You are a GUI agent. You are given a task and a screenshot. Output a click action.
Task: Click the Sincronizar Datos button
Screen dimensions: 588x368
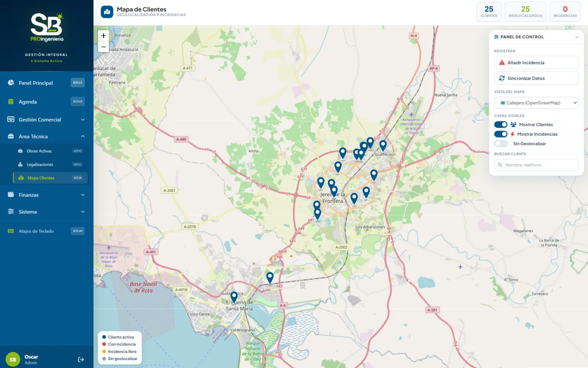pyautogui.click(x=536, y=78)
